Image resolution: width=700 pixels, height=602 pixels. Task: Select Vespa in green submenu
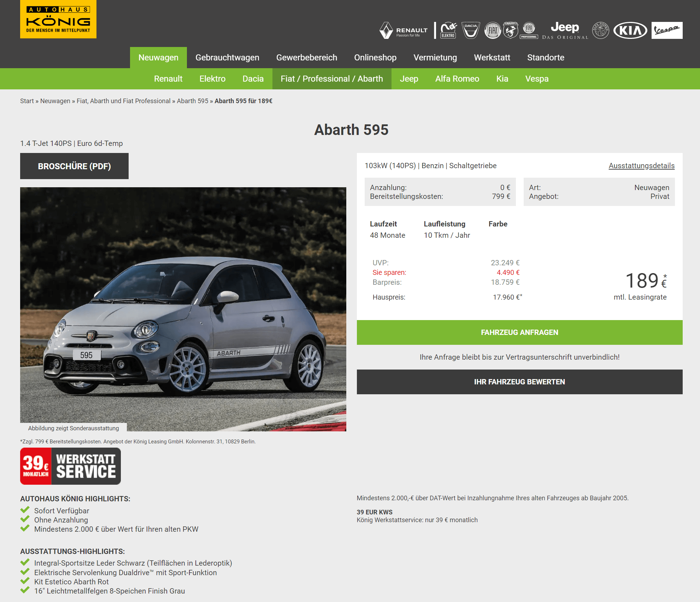[537, 79]
